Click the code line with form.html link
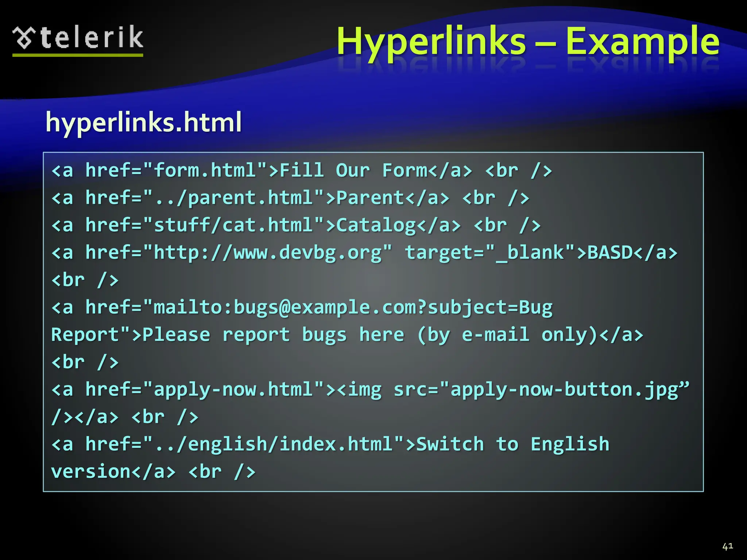This screenshot has height=560, width=747. [302, 171]
